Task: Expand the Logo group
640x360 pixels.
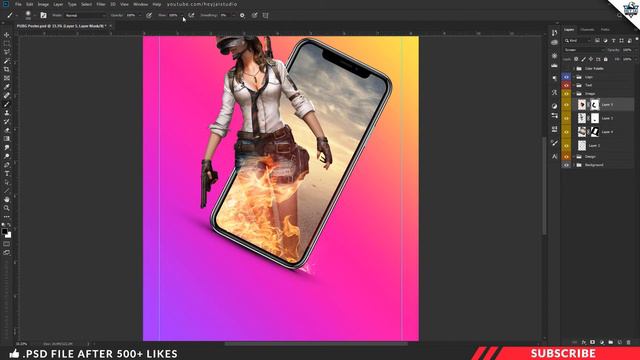Action: tap(573, 77)
